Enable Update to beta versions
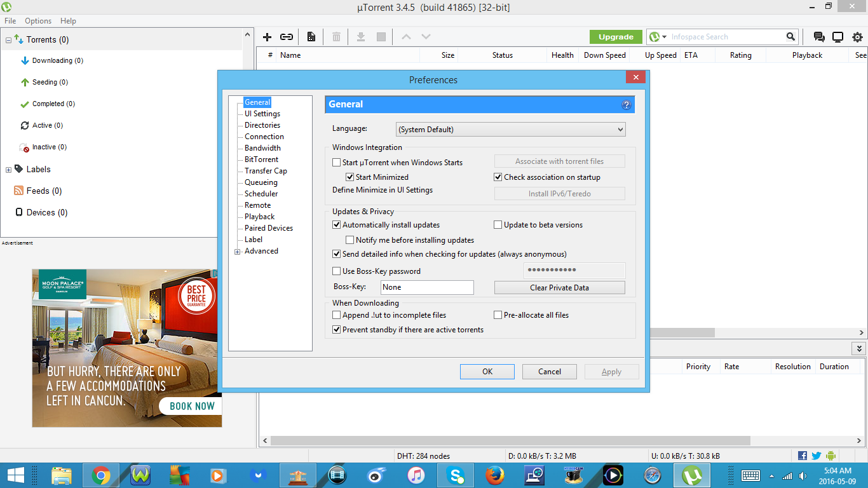 pyautogui.click(x=498, y=225)
